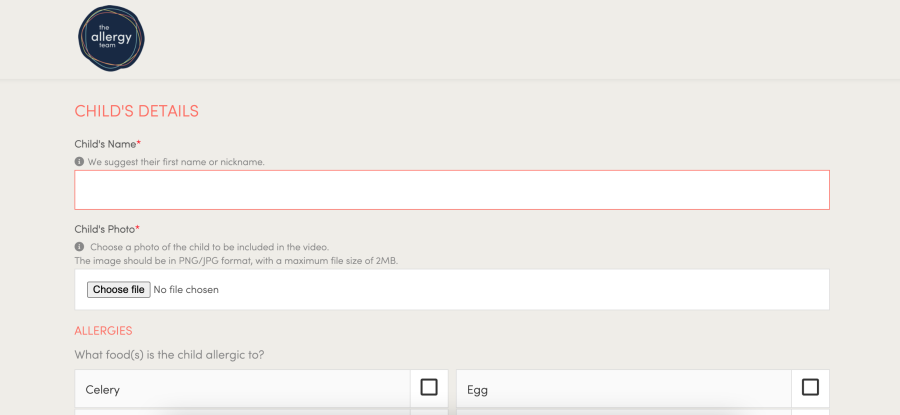Image resolution: width=900 pixels, height=415 pixels.
Task: Tick the Celery allergy checkbox
Action: click(x=429, y=387)
